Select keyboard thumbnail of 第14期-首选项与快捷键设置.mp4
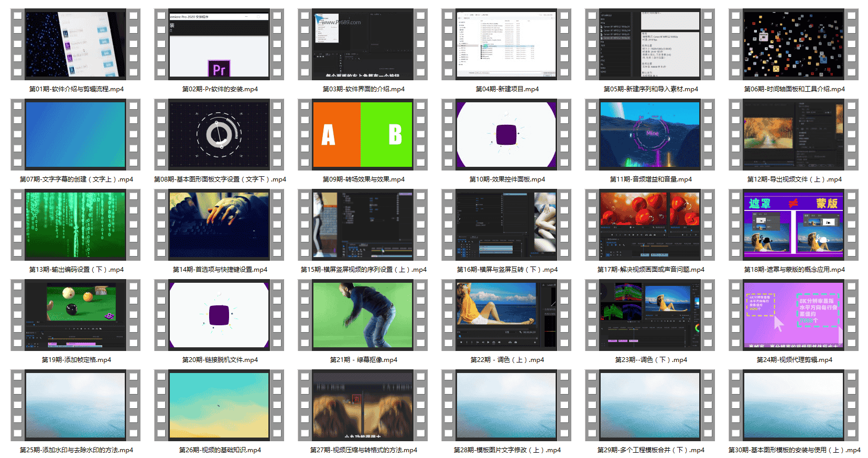Viewport: 868px width, 458px height. pyautogui.click(x=219, y=225)
